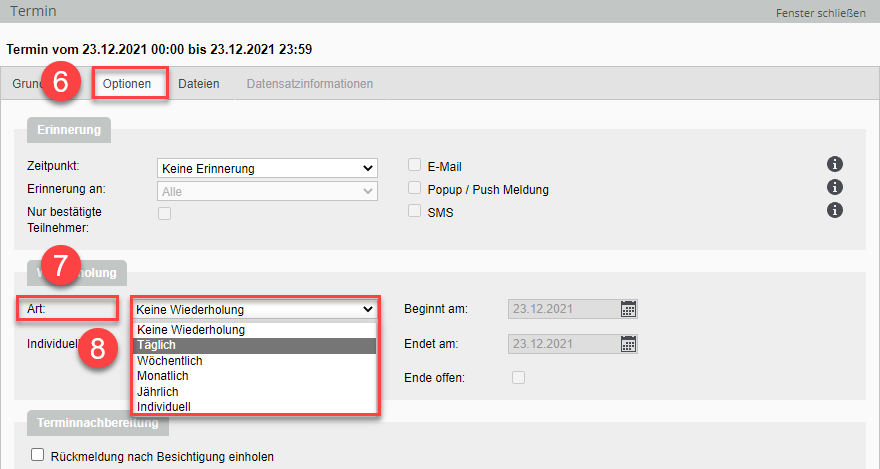Click info icon for Popup / Push Meldung
The height and width of the screenshot is (469, 880).
click(835, 188)
